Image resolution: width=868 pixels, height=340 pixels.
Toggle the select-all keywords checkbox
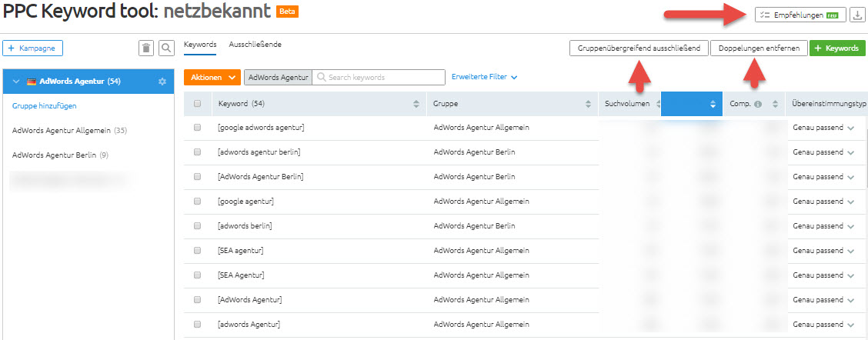coord(198,104)
